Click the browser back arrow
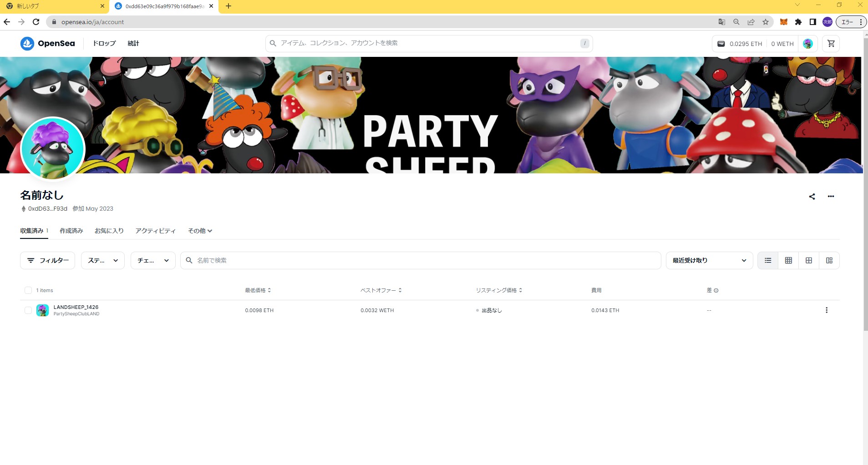The width and height of the screenshot is (868, 465). tap(7, 22)
